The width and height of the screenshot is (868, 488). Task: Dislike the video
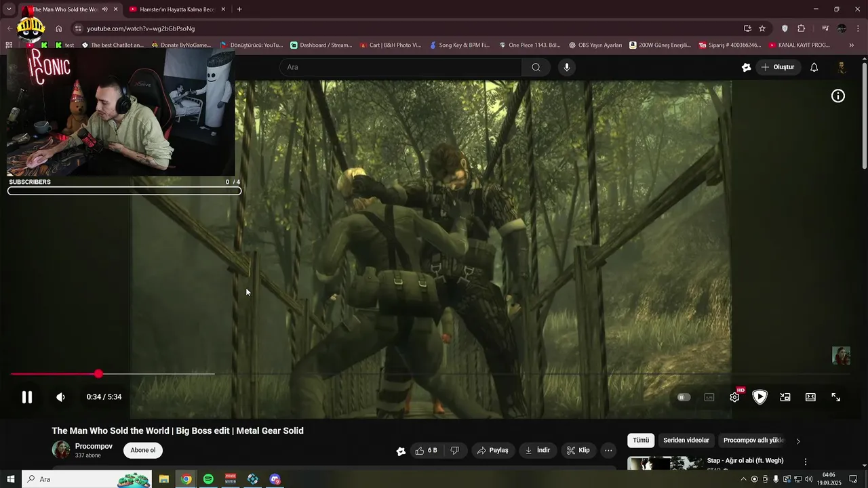pos(455,450)
